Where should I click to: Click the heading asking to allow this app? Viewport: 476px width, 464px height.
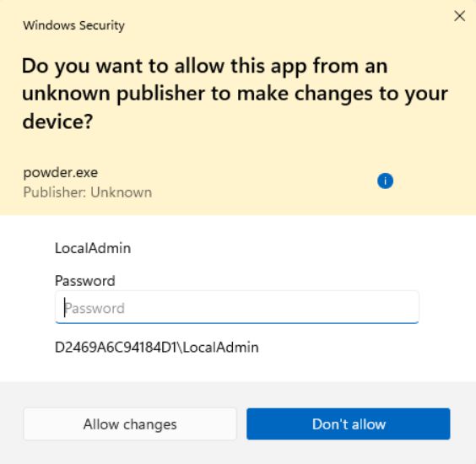[x=235, y=94]
